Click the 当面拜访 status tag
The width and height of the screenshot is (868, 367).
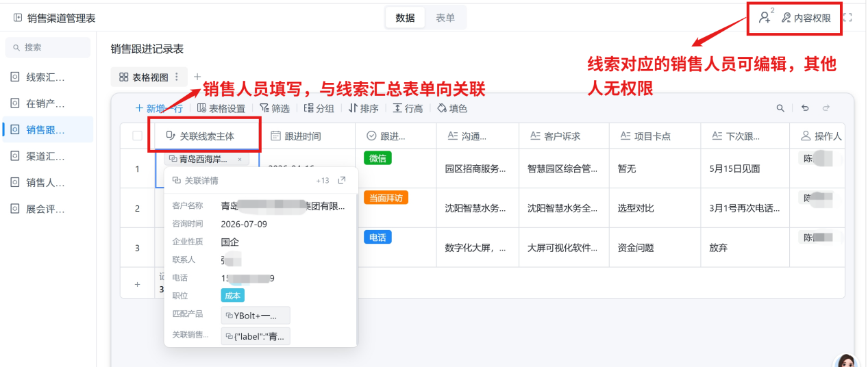click(386, 198)
